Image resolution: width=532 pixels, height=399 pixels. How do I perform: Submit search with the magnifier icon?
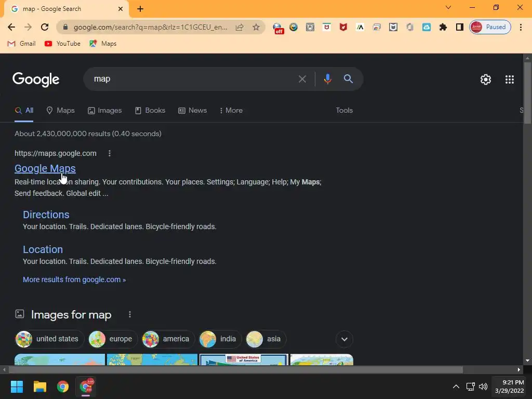(x=348, y=79)
